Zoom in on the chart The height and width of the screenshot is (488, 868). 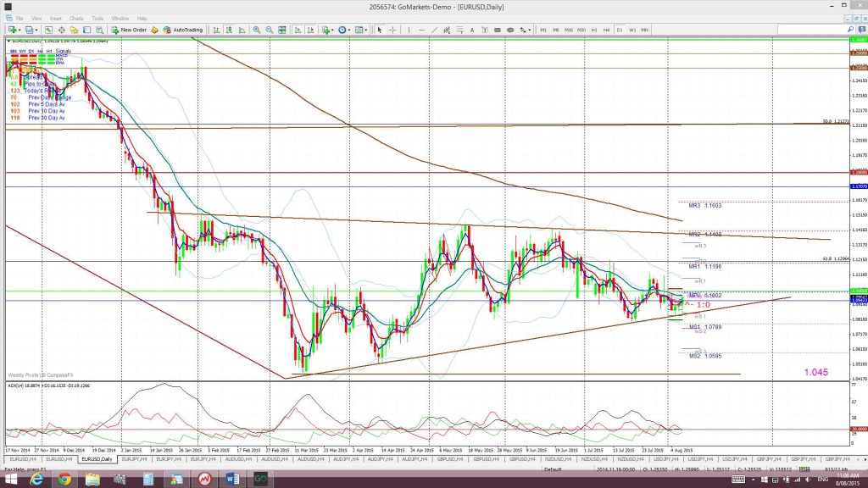pyautogui.click(x=256, y=30)
